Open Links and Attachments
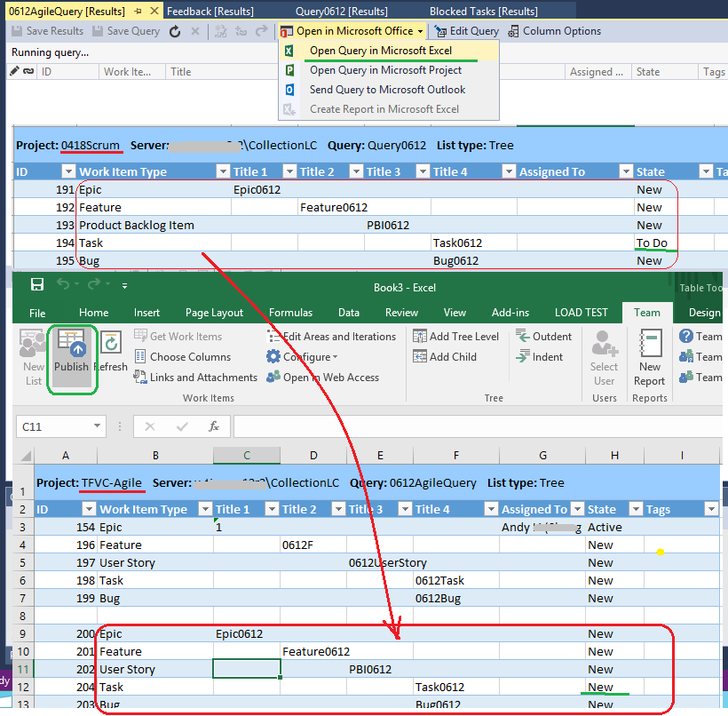This screenshot has height=716, width=728. [x=195, y=378]
